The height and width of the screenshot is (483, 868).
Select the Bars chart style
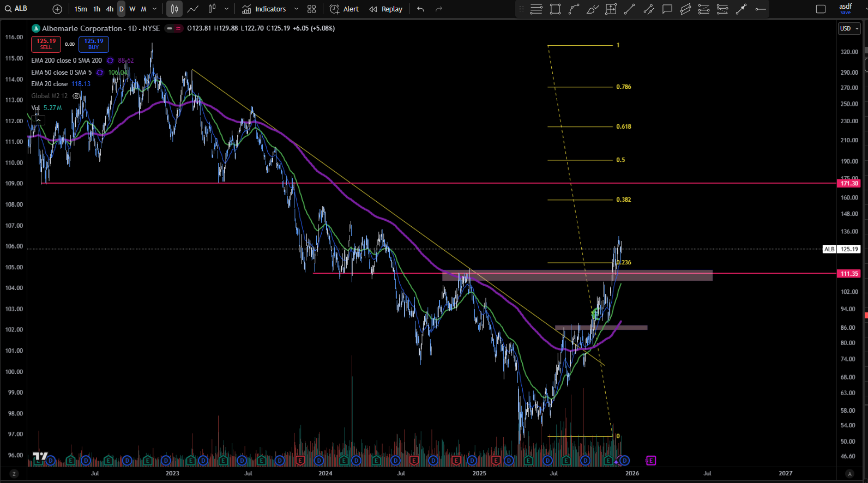pyautogui.click(x=174, y=9)
